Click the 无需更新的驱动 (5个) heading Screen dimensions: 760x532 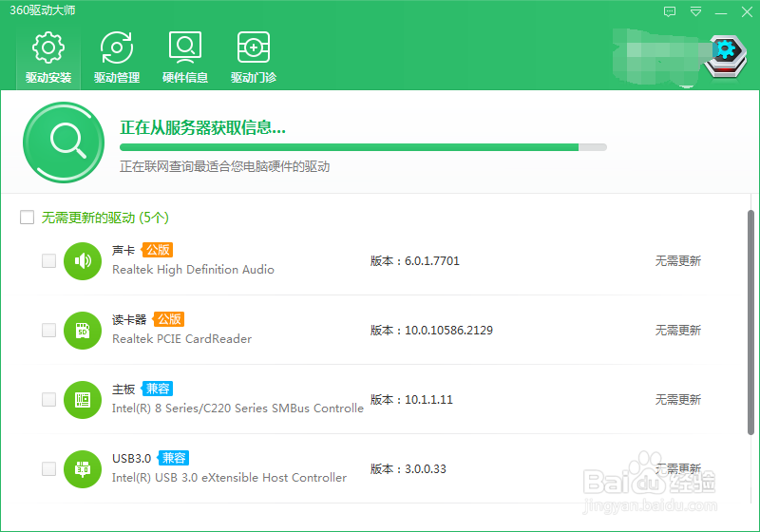coord(105,218)
